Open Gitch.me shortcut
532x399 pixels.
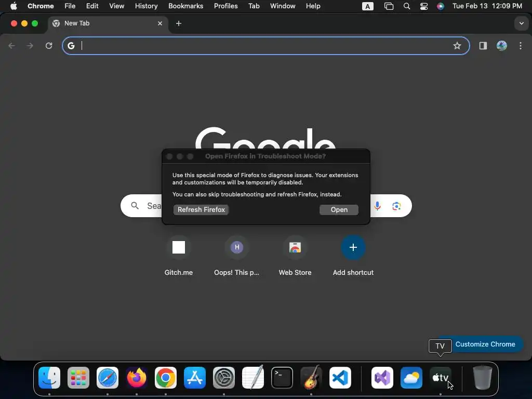[179, 256]
